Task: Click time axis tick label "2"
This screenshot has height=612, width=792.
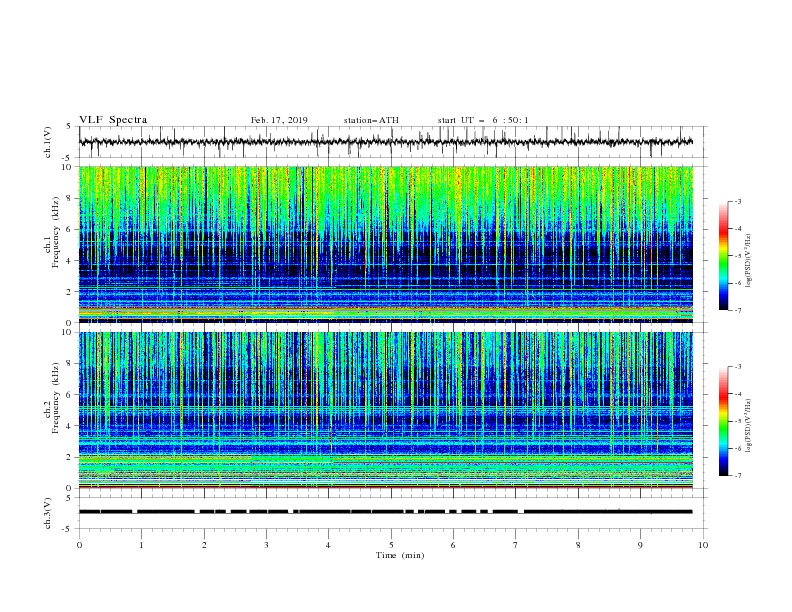Action: [204, 545]
